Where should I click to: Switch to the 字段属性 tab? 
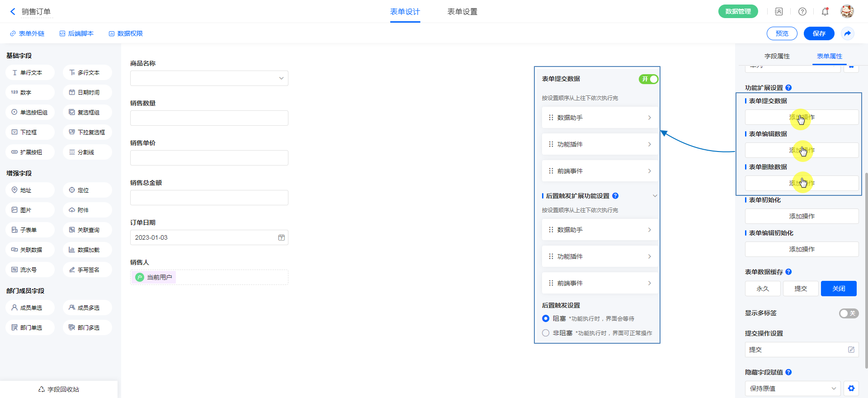777,56
